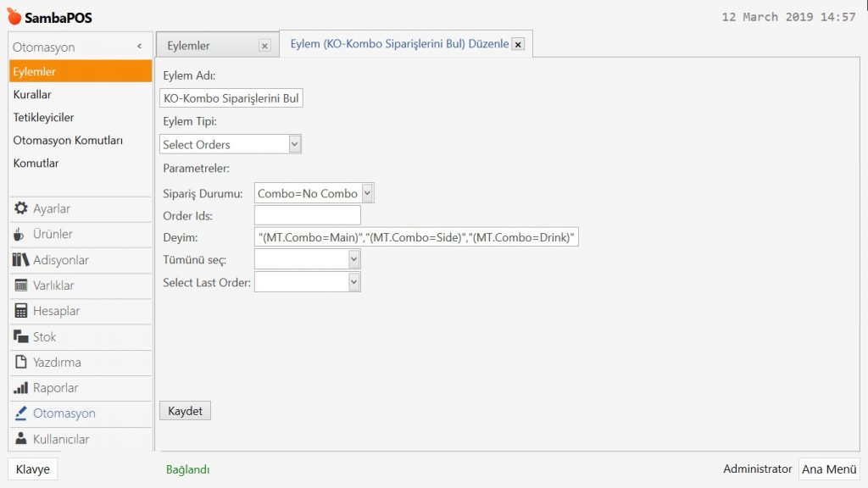Click the Ana Menü button
Viewport: 868px width, 488px height.
(829, 469)
